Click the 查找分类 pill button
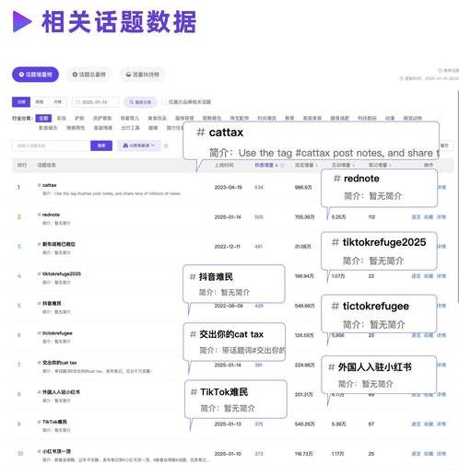This screenshot has height=476, width=459. (x=140, y=102)
